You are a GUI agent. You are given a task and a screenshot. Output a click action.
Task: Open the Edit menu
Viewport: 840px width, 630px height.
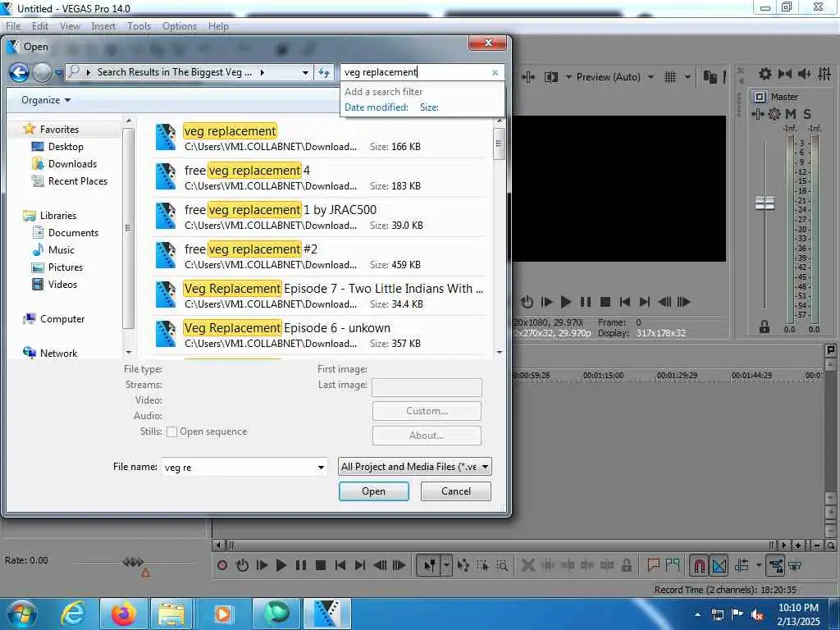pyautogui.click(x=40, y=26)
